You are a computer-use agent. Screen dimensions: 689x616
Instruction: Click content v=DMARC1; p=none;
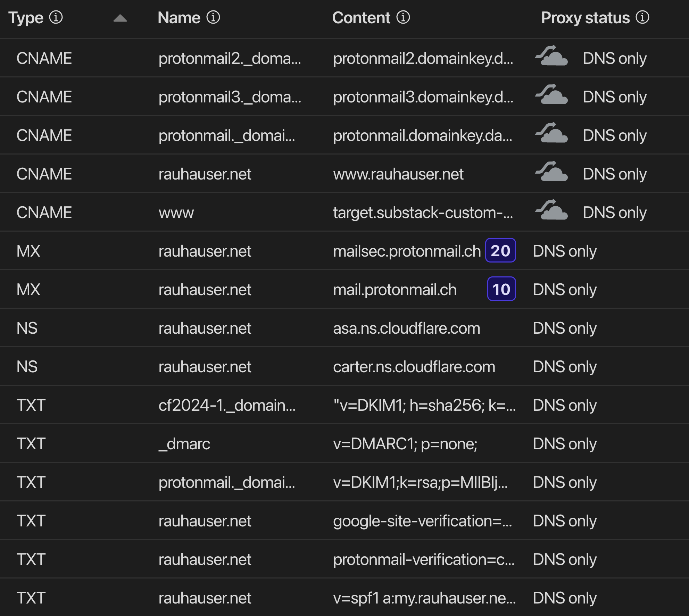[x=405, y=444]
